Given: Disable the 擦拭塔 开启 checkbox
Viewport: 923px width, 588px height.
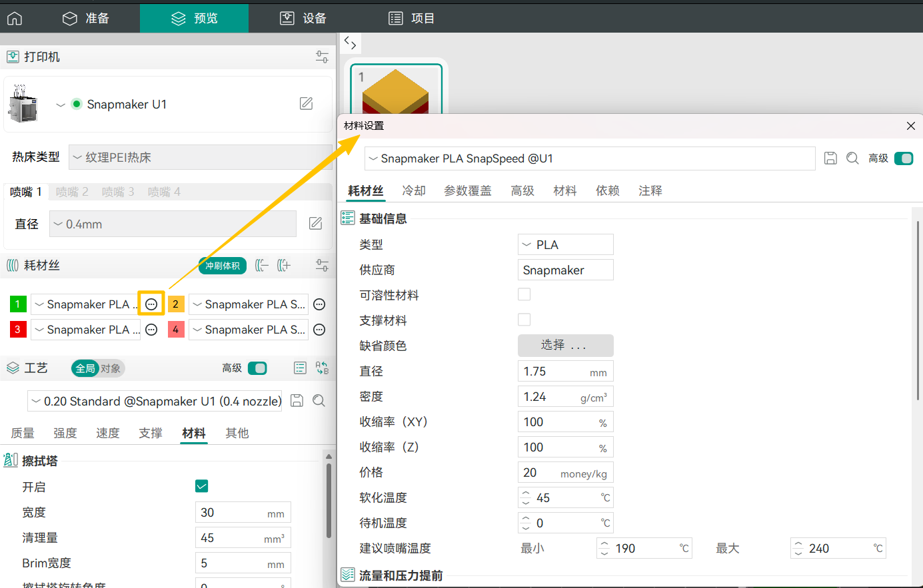Looking at the screenshot, I should [x=202, y=486].
